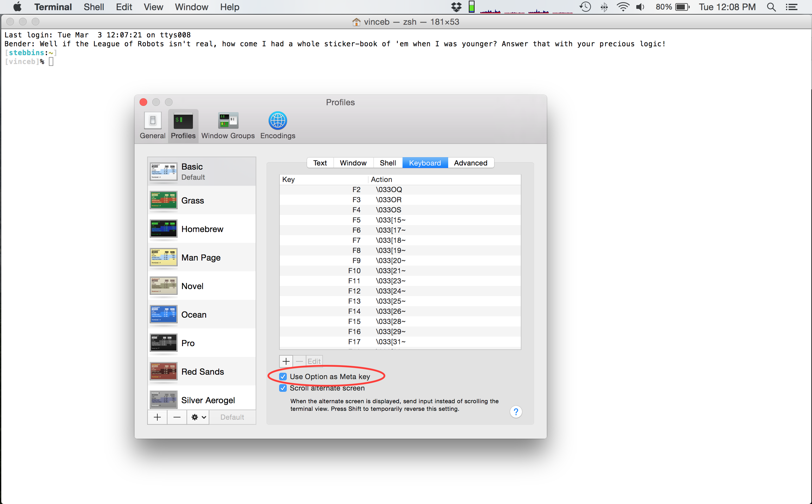Viewport: 812px width, 504px height.
Task: Add a new profile with plus button
Action: tap(157, 417)
